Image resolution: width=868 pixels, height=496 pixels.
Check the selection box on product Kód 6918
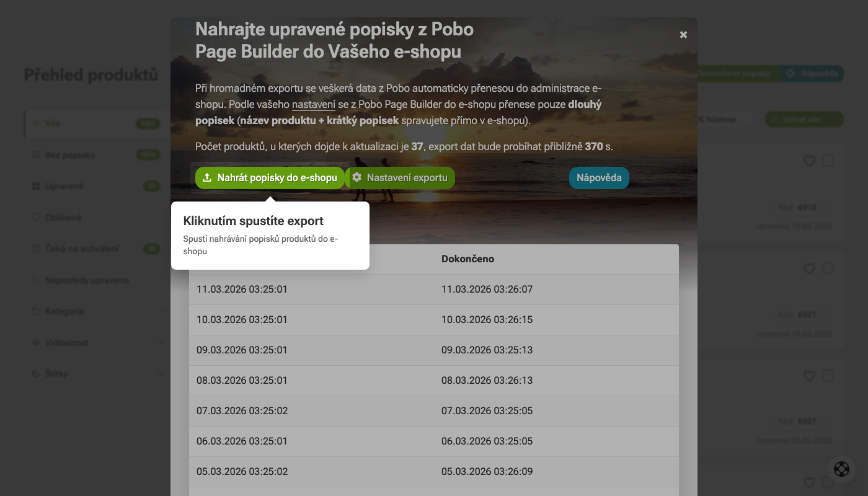tap(828, 161)
